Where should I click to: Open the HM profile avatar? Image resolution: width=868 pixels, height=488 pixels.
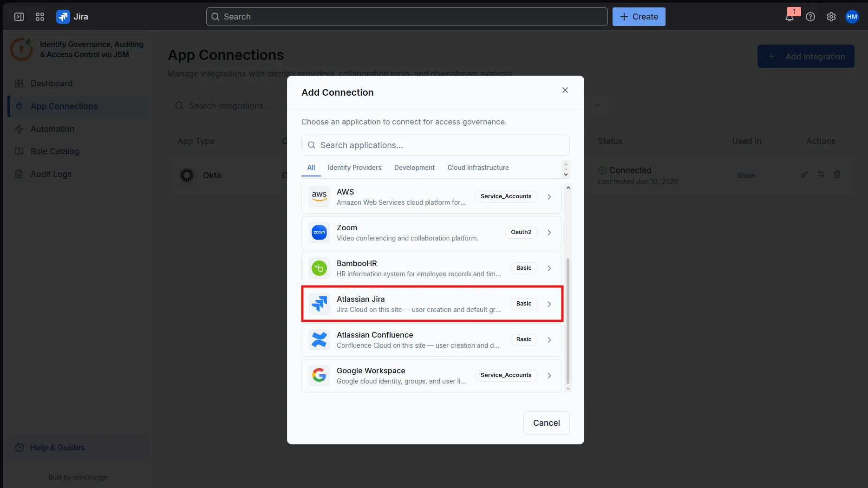[x=852, y=17]
